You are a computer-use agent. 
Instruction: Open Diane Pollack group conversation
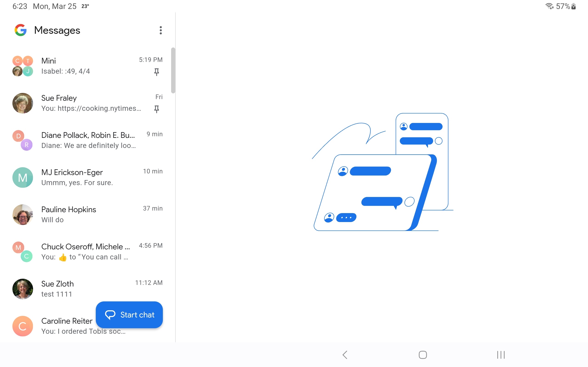[88, 140]
